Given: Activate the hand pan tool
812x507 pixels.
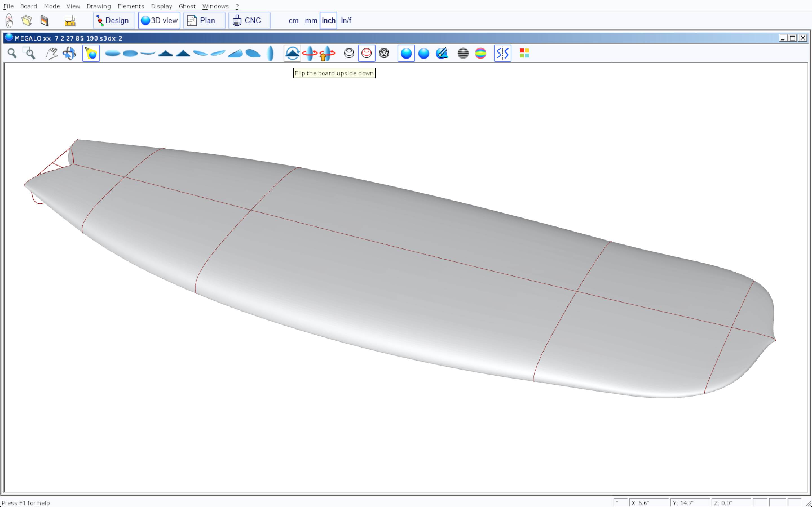Looking at the screenshot, I should pos(51,53).
